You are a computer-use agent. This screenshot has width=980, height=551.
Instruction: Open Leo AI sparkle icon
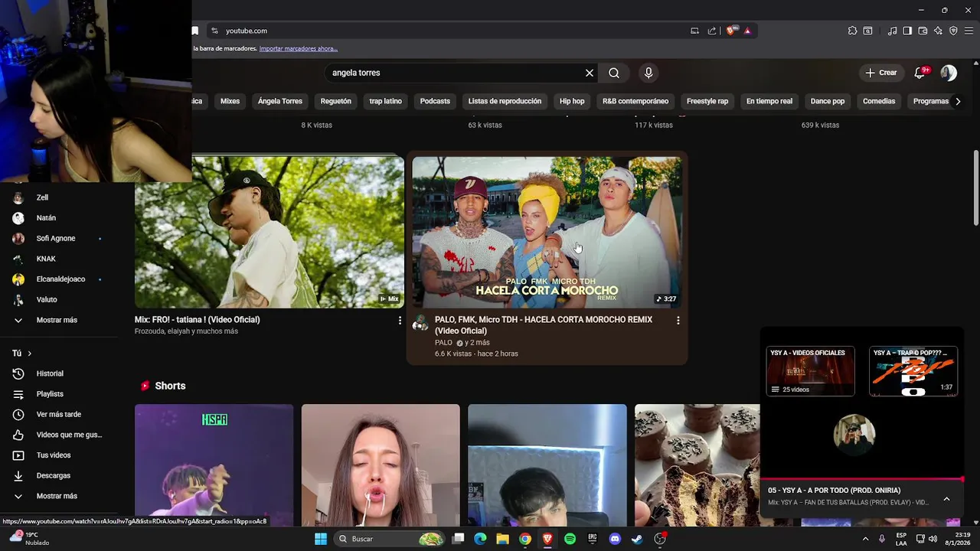pyautogui.click(x=938, y=31)
